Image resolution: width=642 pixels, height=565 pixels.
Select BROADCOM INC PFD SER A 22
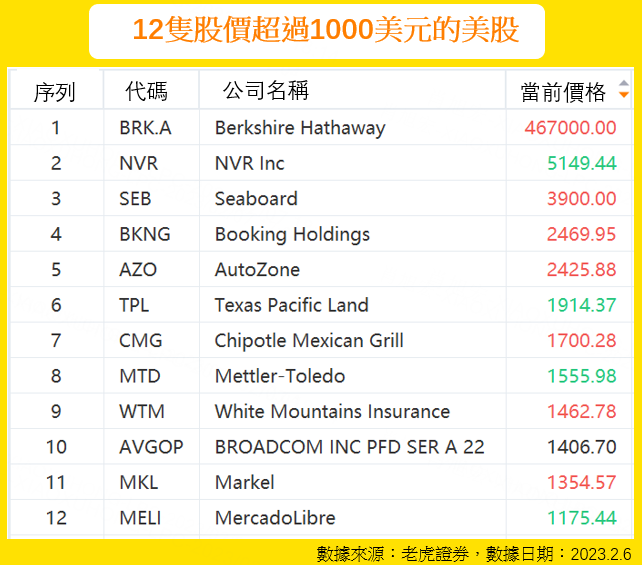pos(350,447)
